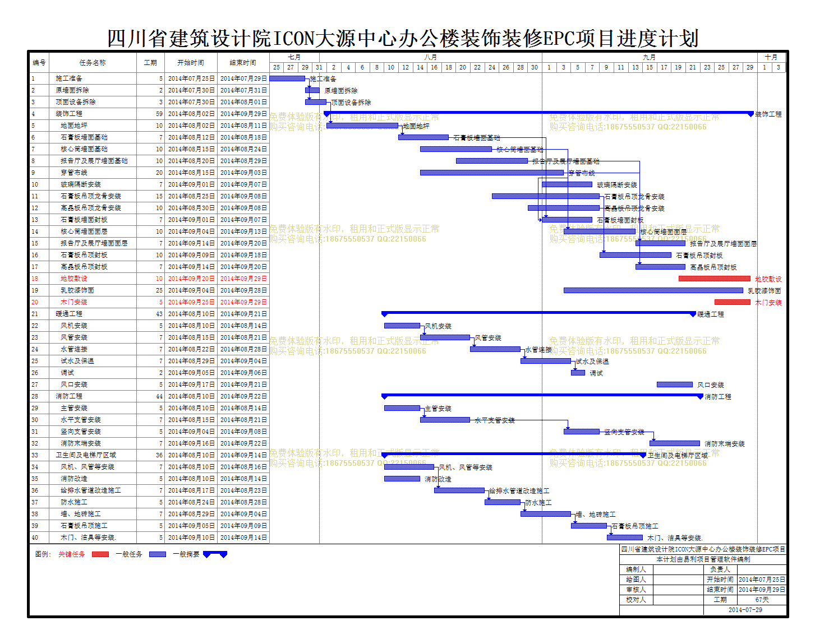Click the table's 结束时间 column header

tap(243, 63)
